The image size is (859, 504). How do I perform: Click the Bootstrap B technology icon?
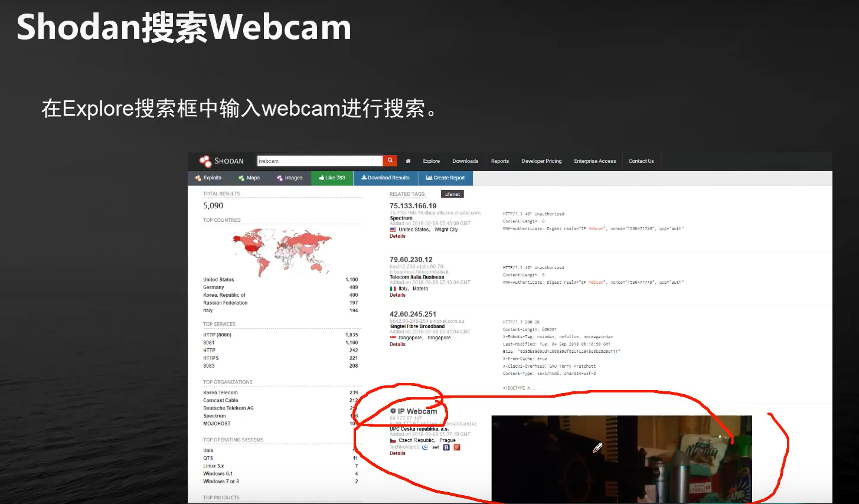click(x=446, y=447)
